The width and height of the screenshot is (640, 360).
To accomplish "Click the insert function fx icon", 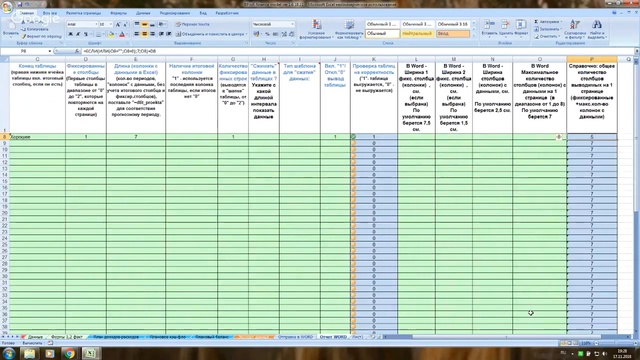I will click(x=77, y=51).
